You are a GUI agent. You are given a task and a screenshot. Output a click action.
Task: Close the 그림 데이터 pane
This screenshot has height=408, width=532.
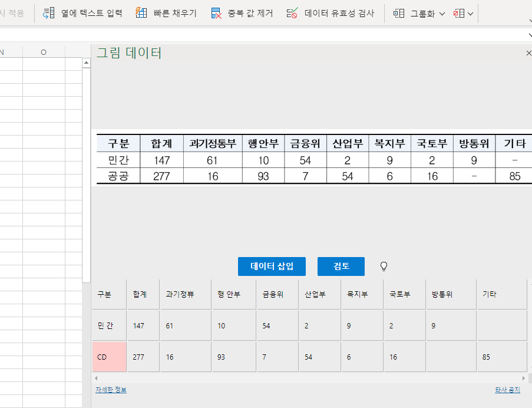click(528, 53)
